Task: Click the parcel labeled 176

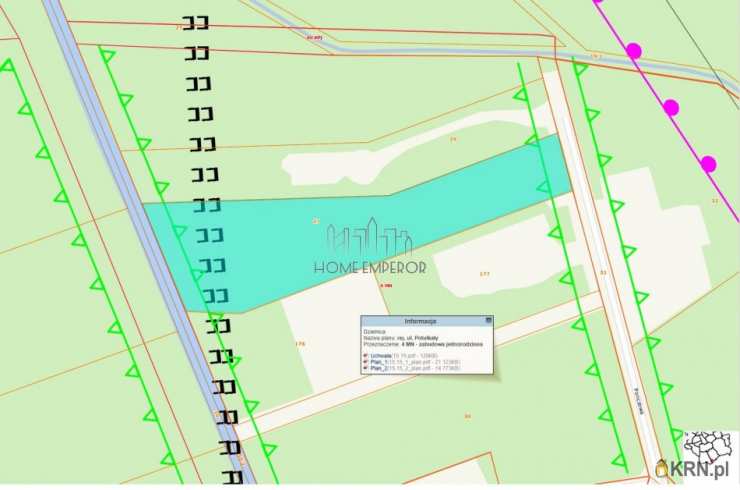Action: [x=300, y=344]
